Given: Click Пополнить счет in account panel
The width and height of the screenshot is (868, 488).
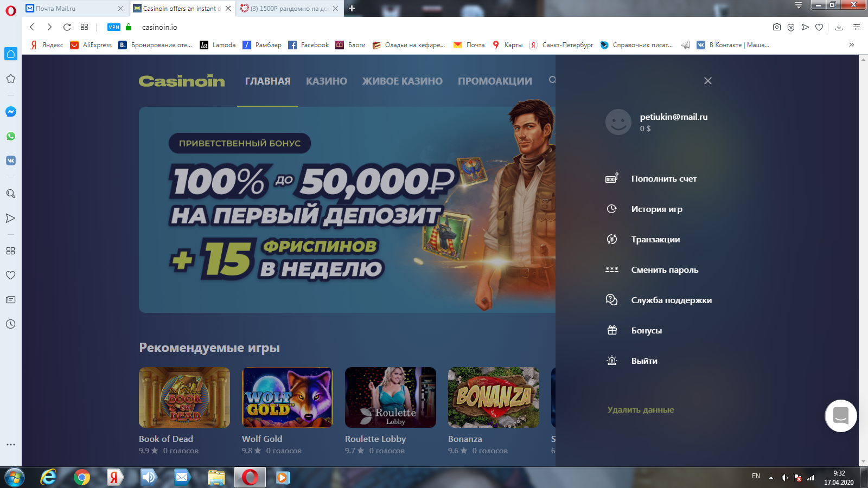Looking at the screenshot, I should click(x=664, y=179).
